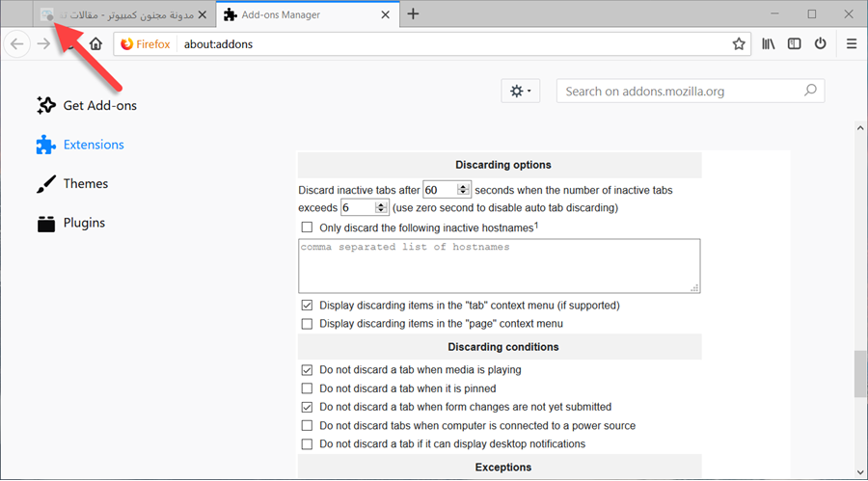Screen dimensions: 868x481
Task: Switch to the Arabic blog tab
Action: point(124,15)
